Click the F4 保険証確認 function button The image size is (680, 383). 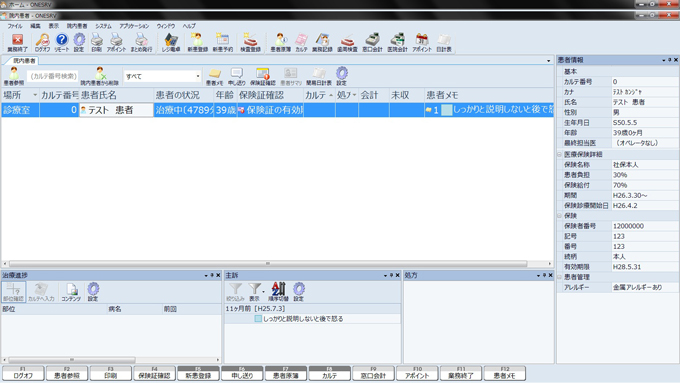[154, 373]
